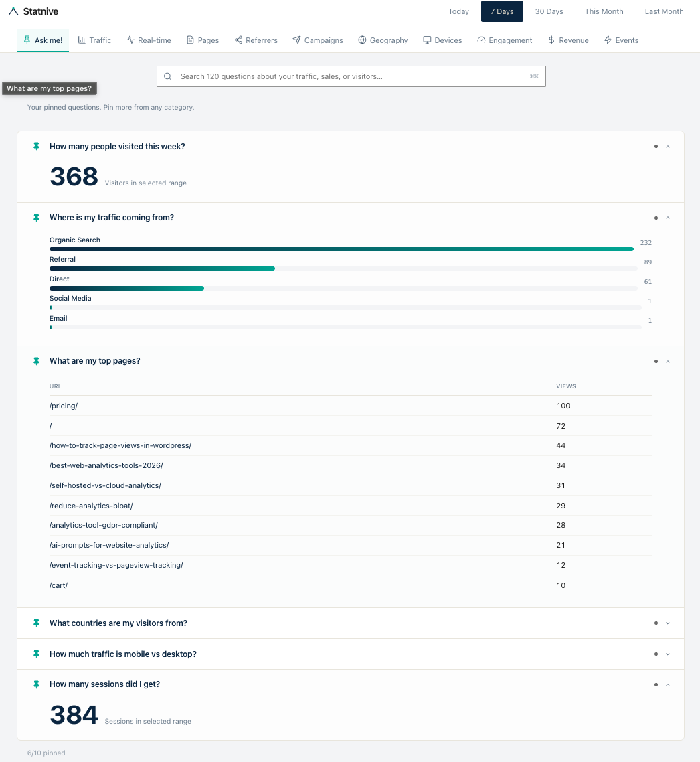Click the search magnifier icon

pyautogui.click(x=167, y=76)
